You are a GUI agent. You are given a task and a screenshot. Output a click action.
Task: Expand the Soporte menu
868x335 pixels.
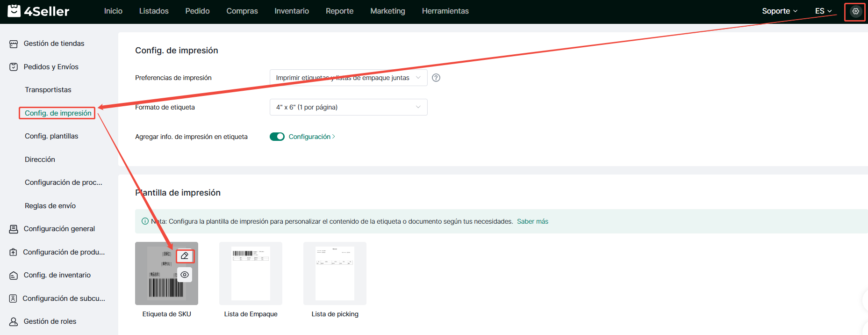point(779,11)
